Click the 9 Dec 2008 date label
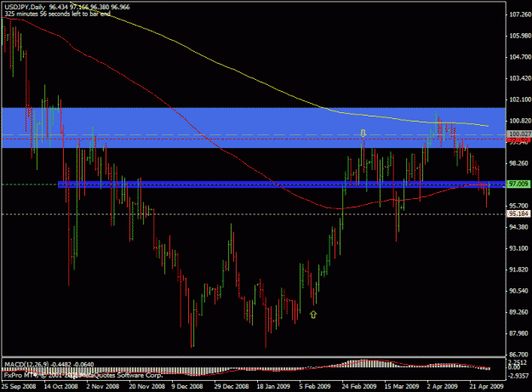Image resolution: width=532 pixels, height=392 pixels. point(187,386)
